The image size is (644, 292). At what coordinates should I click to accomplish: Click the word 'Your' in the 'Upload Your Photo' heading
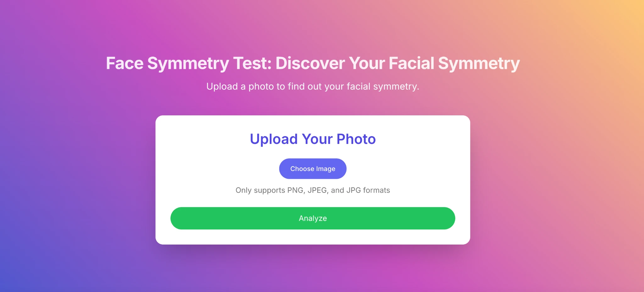tap(317, 139)
